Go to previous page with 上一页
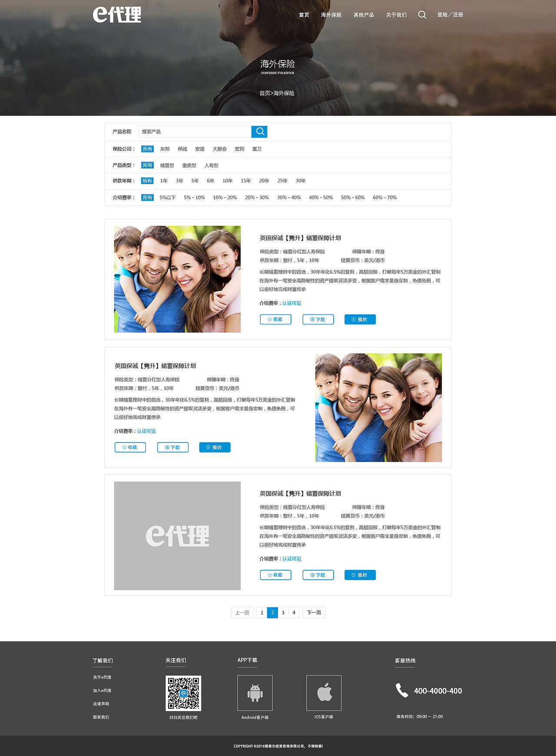 (242, 613)
